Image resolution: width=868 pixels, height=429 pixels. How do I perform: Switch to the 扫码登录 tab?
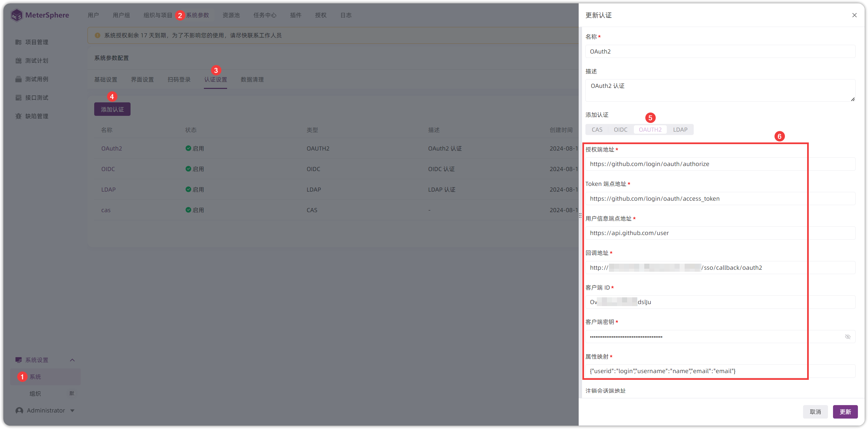tap(179, 79)
